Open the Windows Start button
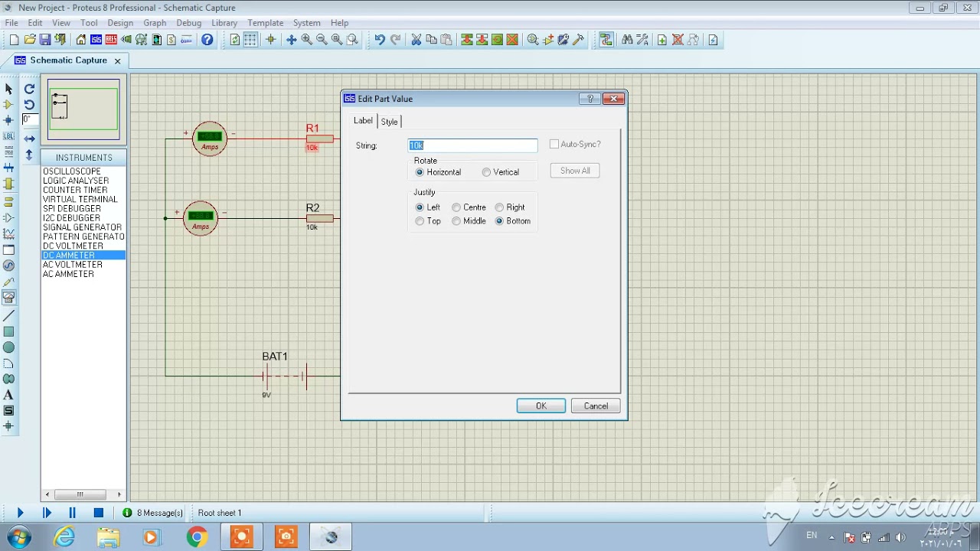Screen dimensions: 980x551 (19, 536)
